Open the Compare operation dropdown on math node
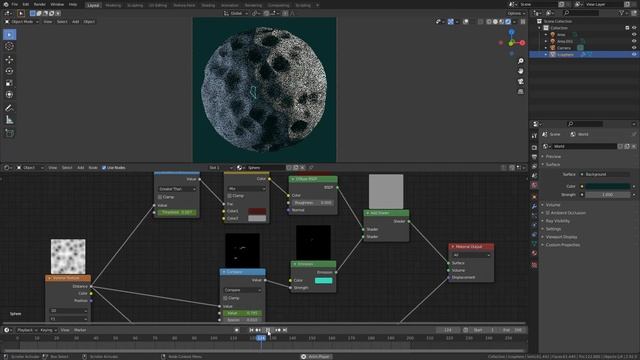Image resolution: width=640 pixels, height=360 pixels. 242,290
